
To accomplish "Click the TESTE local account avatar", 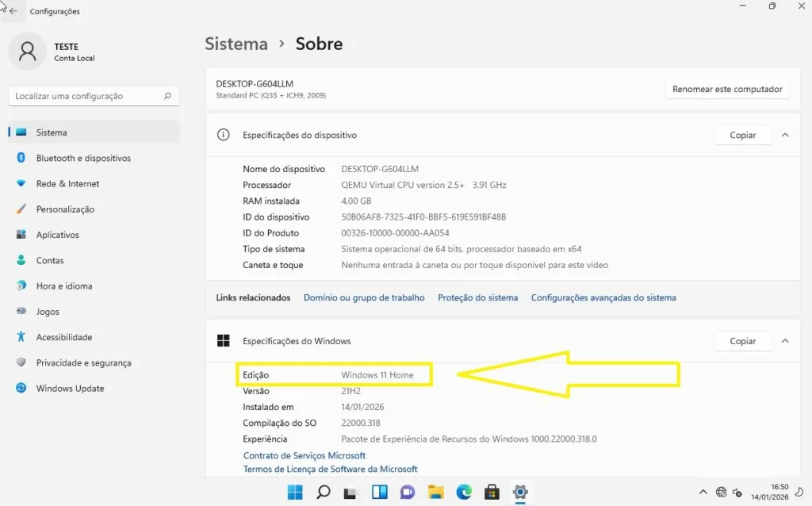I will tap(26, 52).
